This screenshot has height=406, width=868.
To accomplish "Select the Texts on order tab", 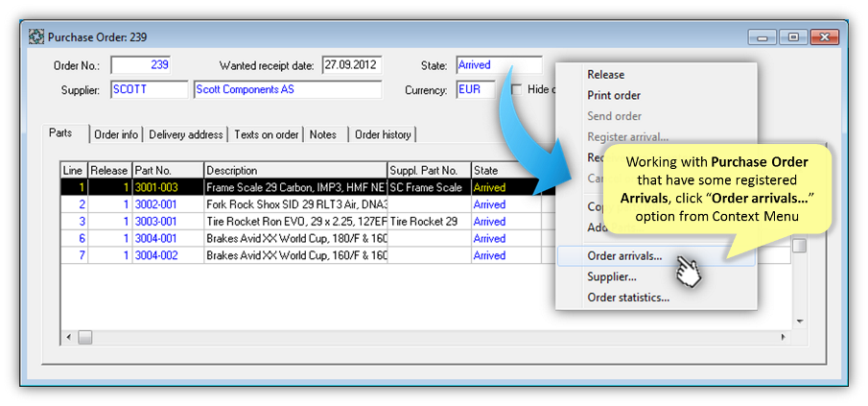I will pos(267,135).
